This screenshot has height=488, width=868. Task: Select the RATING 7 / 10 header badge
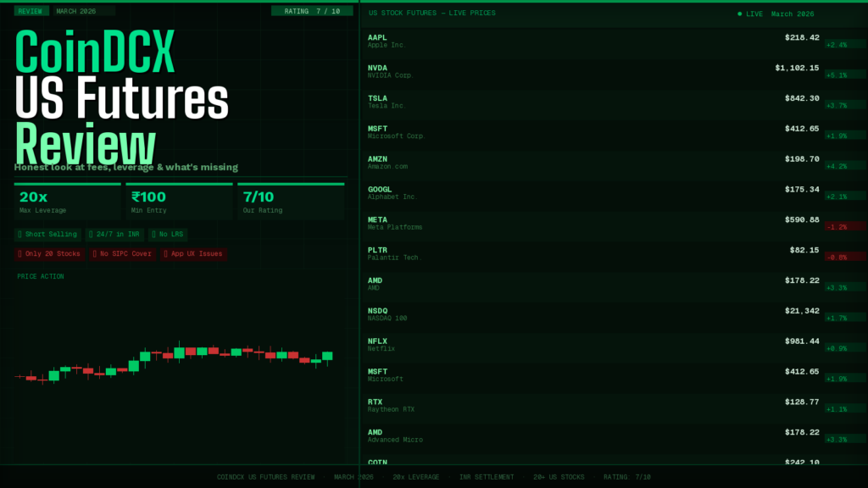(312, 11)
